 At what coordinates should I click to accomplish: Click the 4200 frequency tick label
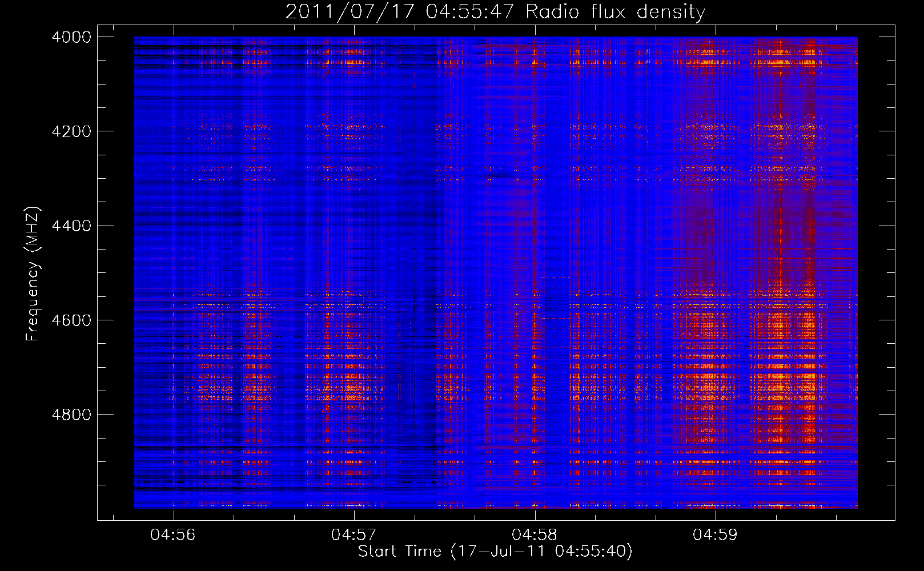71,131
